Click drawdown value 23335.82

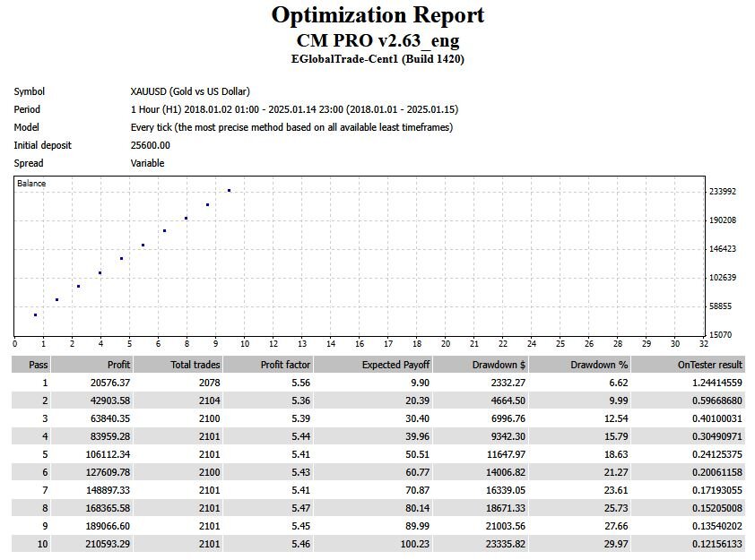point(506,544)
